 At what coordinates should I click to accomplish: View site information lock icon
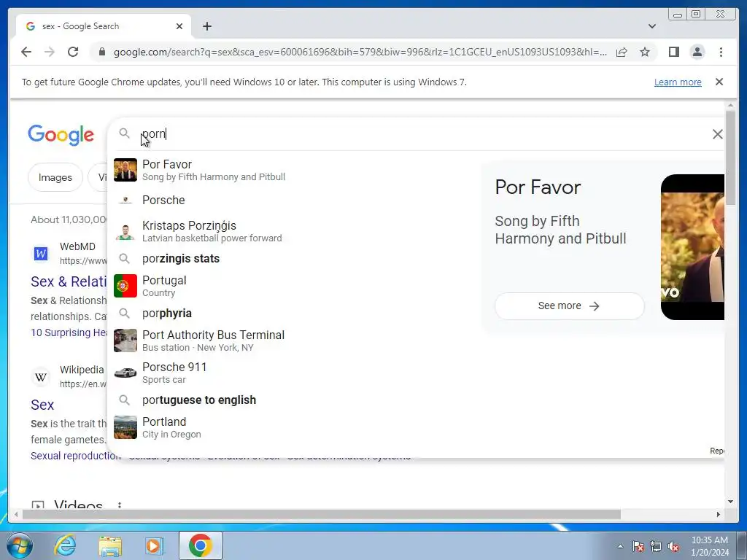101,52
